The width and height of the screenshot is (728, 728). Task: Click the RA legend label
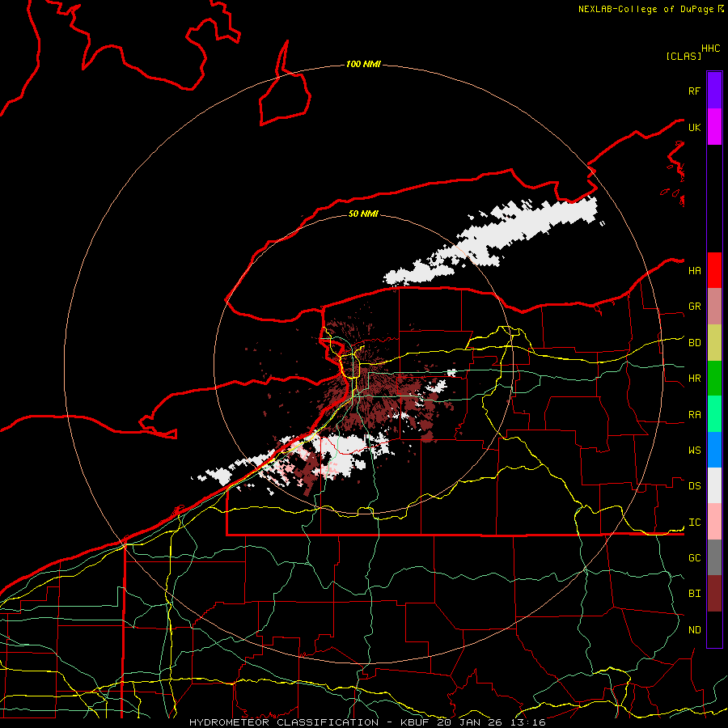pyautogui.click(x=694, y=415)
